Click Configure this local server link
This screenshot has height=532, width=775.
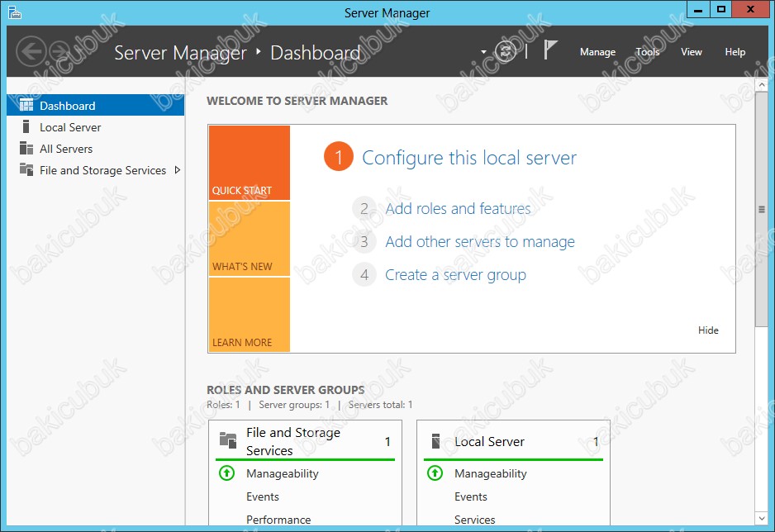(469, 158)
